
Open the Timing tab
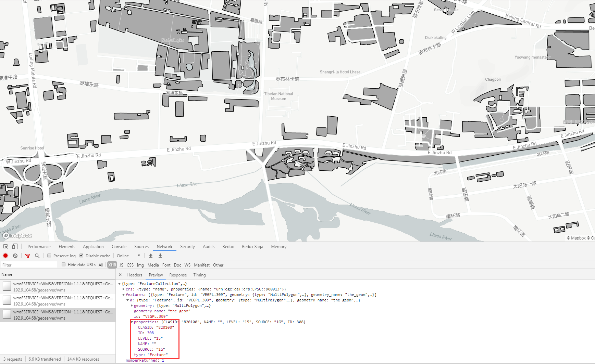(199, 275)
